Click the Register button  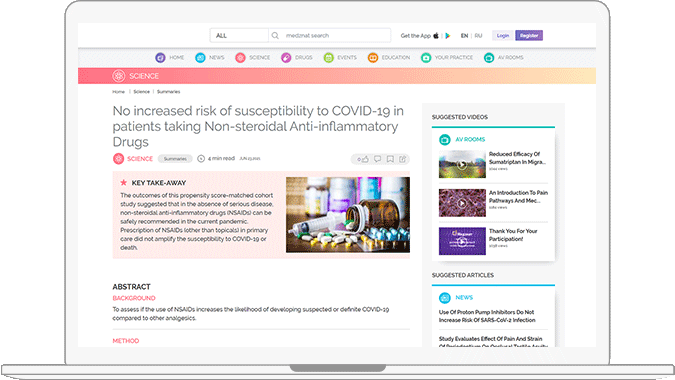click(529, 35)
